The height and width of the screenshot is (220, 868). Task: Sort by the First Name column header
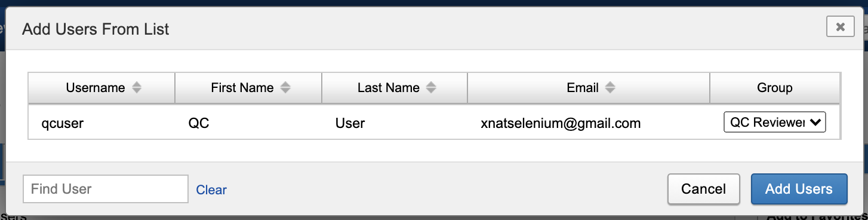pos(248,88)
